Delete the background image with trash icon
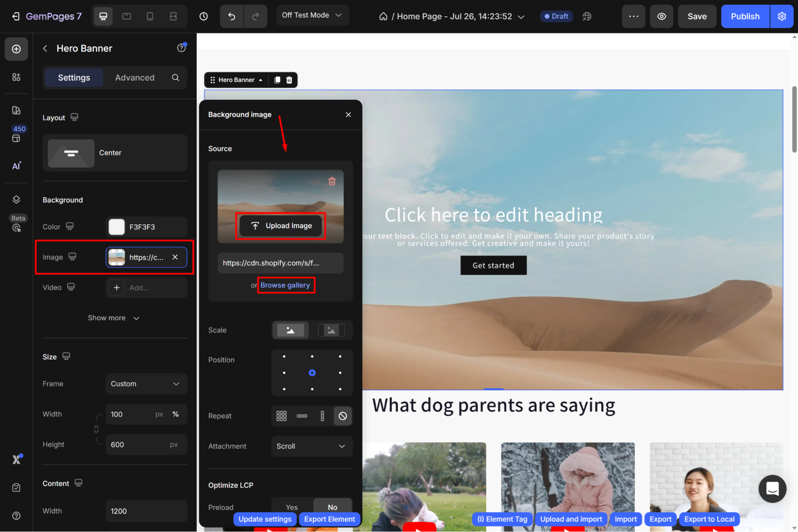Screen dimensions: 798x532 pos(332,182)
